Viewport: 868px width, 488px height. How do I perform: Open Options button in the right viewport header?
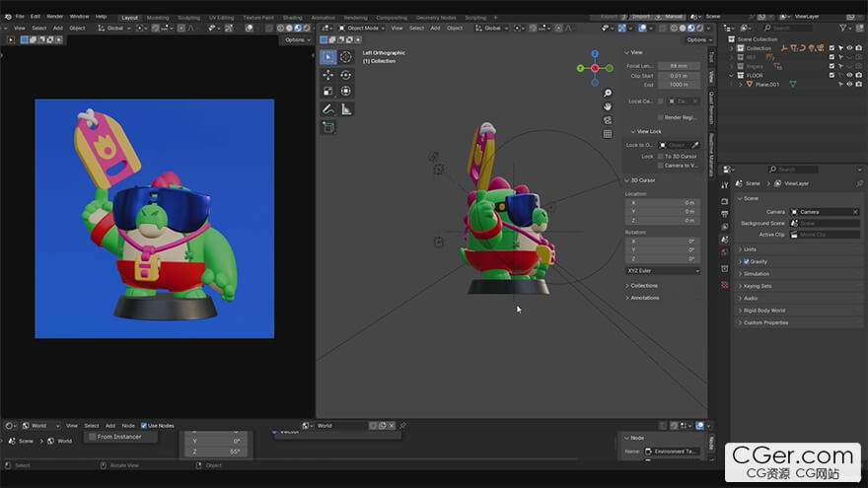[698, 39]
